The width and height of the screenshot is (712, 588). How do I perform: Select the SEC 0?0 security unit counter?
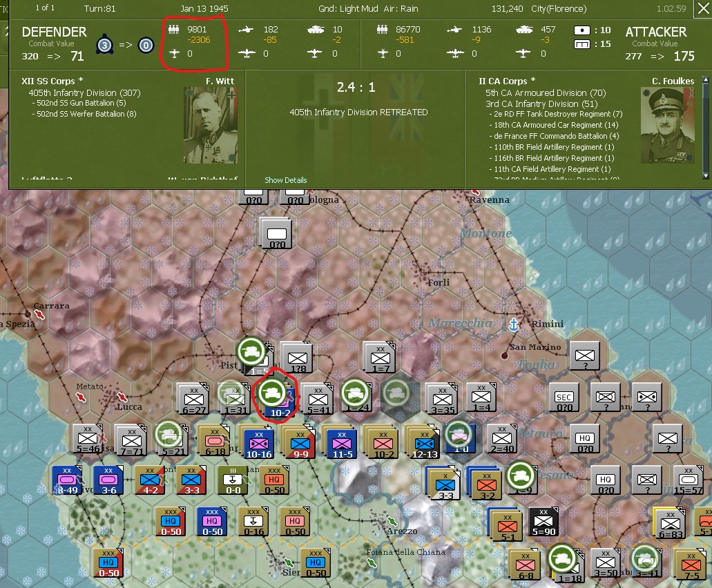[563, 398]
